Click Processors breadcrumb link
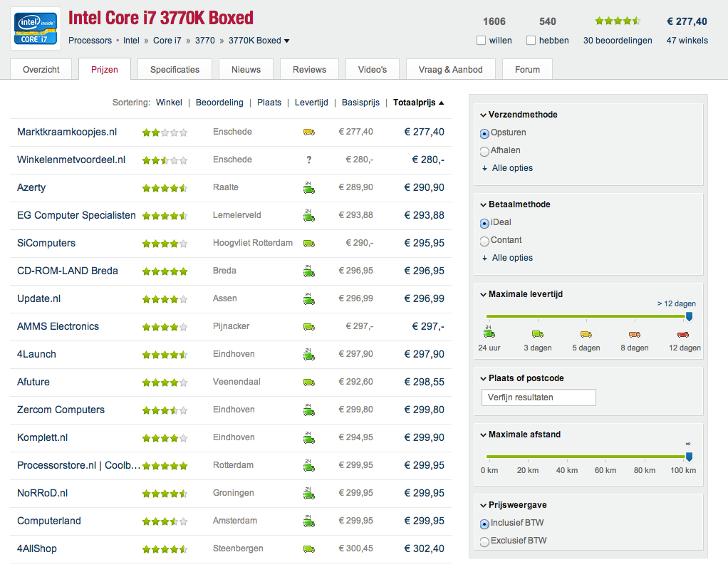Screen dimensions: 728x567 pos(90,41)
